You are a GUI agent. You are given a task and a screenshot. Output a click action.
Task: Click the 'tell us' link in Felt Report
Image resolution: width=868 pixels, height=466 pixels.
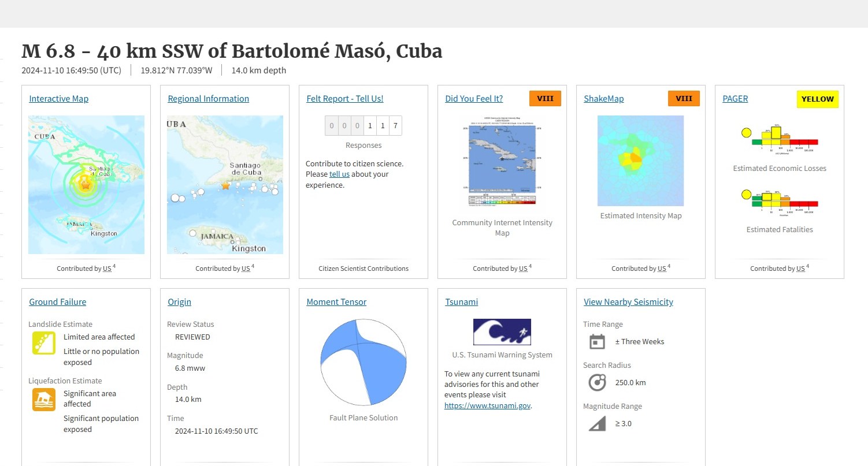click(339, 174)
